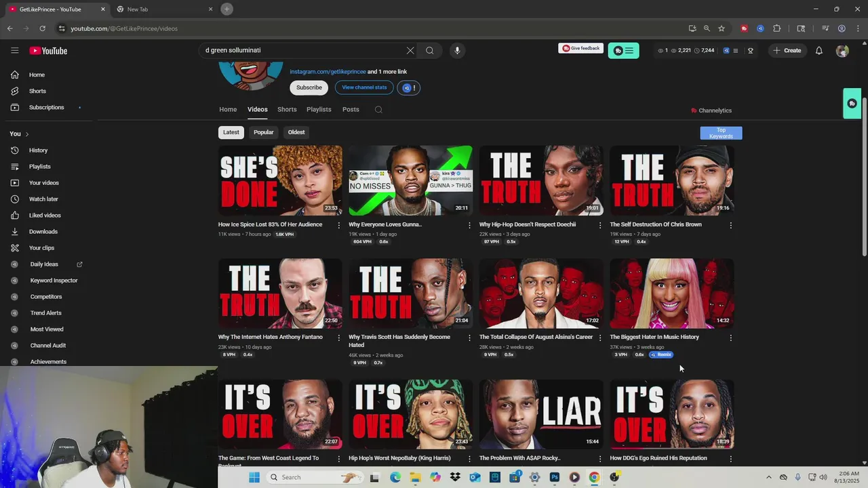Open the She's Done Ice Spice thumbnail
Image resolution: width=868 pixels, height=488 pixels.
click(280, 180)
